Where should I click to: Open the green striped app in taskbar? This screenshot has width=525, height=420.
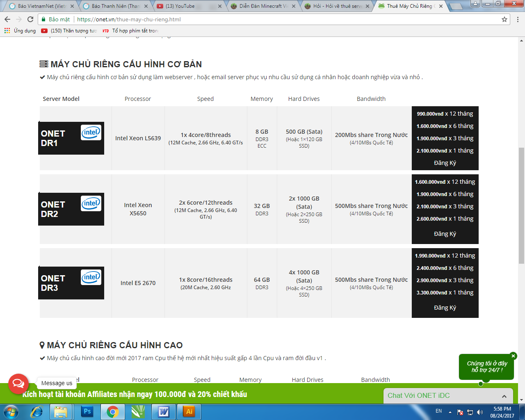[138, 412]
